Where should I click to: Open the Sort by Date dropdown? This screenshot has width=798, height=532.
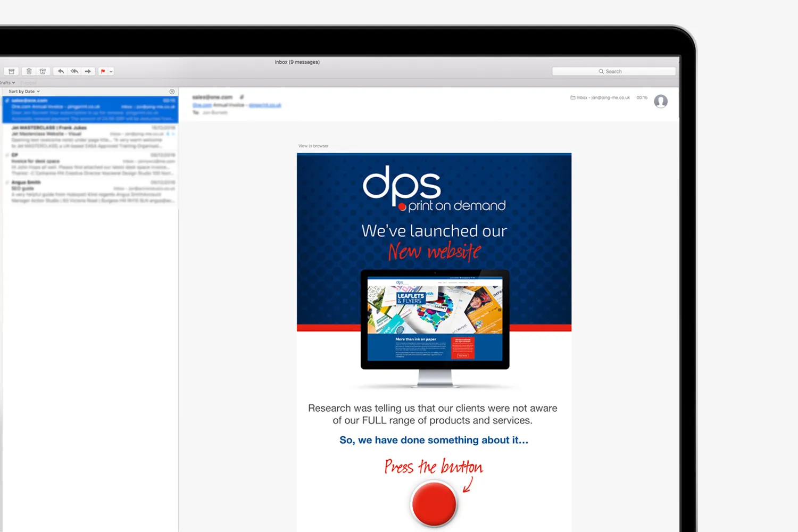(24, 92)
